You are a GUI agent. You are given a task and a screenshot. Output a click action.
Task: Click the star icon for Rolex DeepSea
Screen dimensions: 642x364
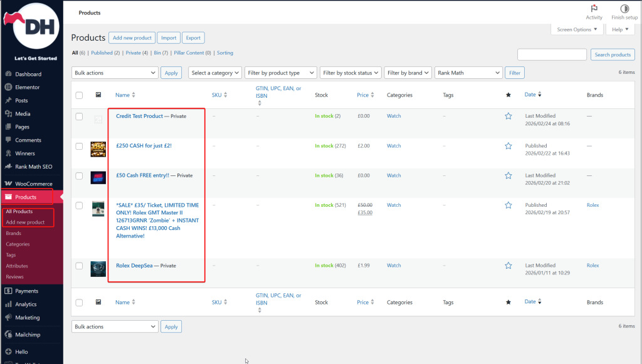click(x=508, y=266)
